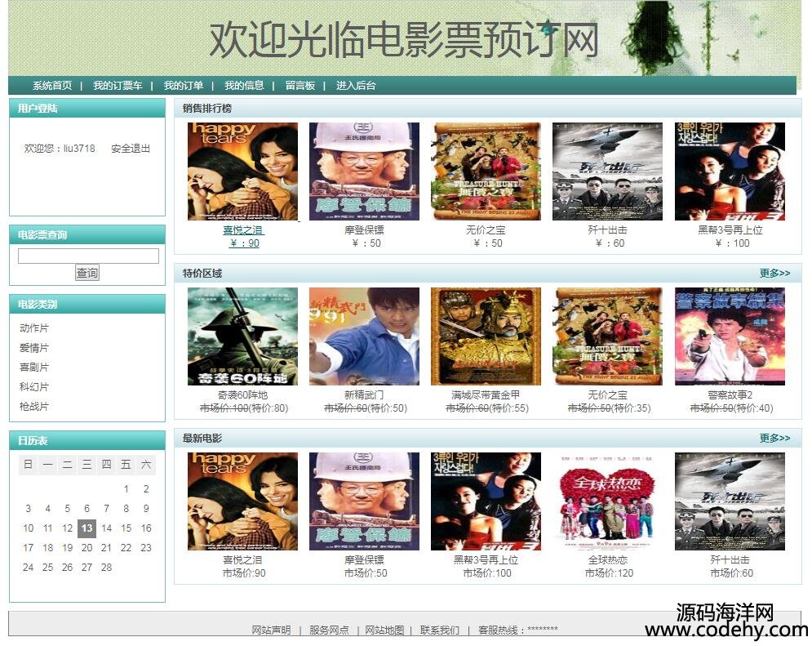Open 网站地图 footer link
This screenshot has width=812, height=646.
coord(384,630)
